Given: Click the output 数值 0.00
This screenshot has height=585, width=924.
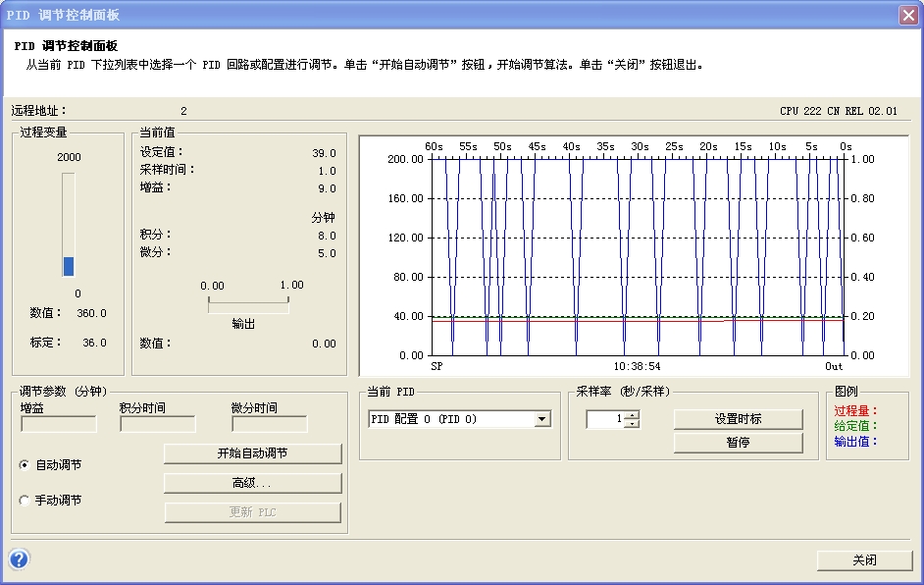Looking at the screenshot, I should click(x=324, y=344).
